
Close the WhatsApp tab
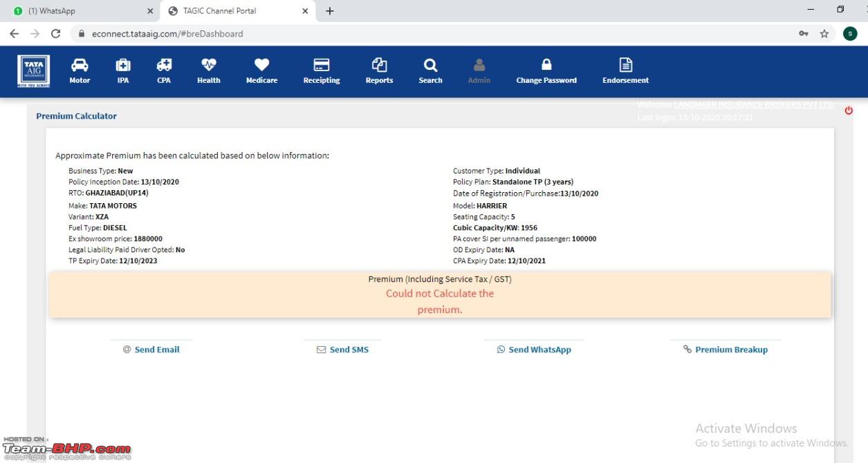[150, 11]
